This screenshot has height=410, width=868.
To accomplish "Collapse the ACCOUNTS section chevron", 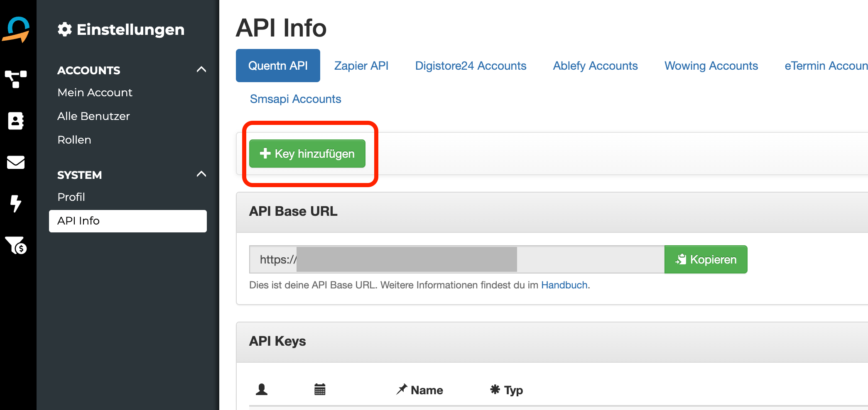I will (x=201, y=70).
